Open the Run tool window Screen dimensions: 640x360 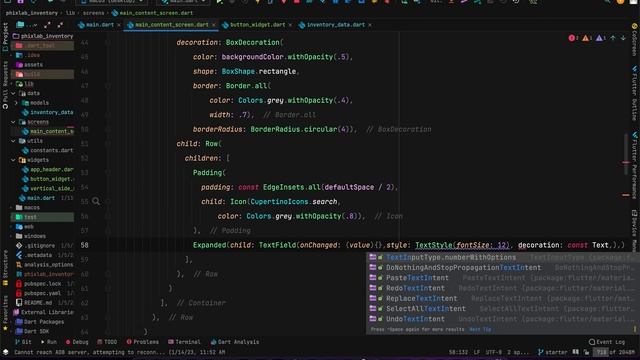(49, 342)
